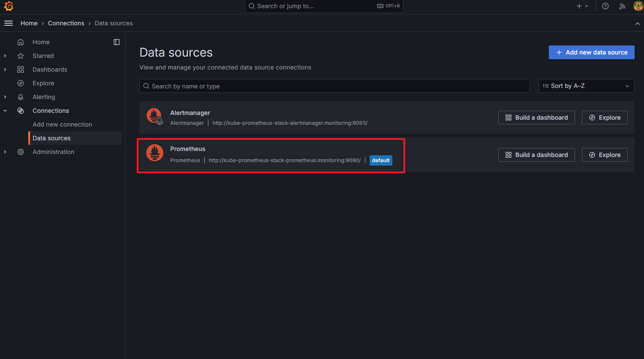Screen dimensions: 644x359
Task: Select Connections in the sidebar
Action: point(51,111)
